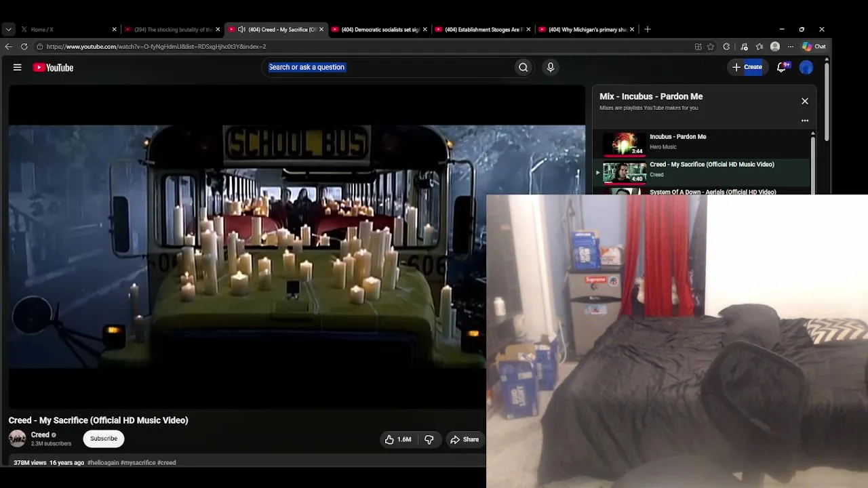Screen dimensions: 868x488
Task: Switch to the Home / X tab
Action: (68, 29)
